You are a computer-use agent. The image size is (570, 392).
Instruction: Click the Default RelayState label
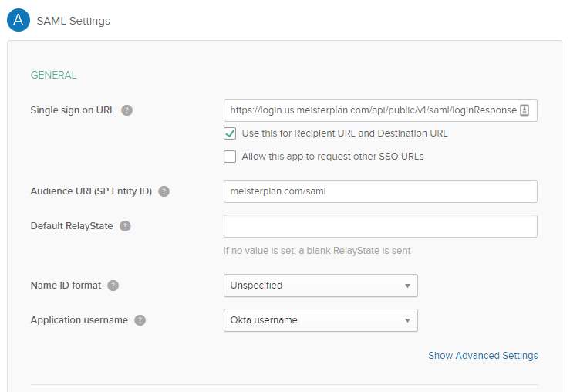coord(72,226)
